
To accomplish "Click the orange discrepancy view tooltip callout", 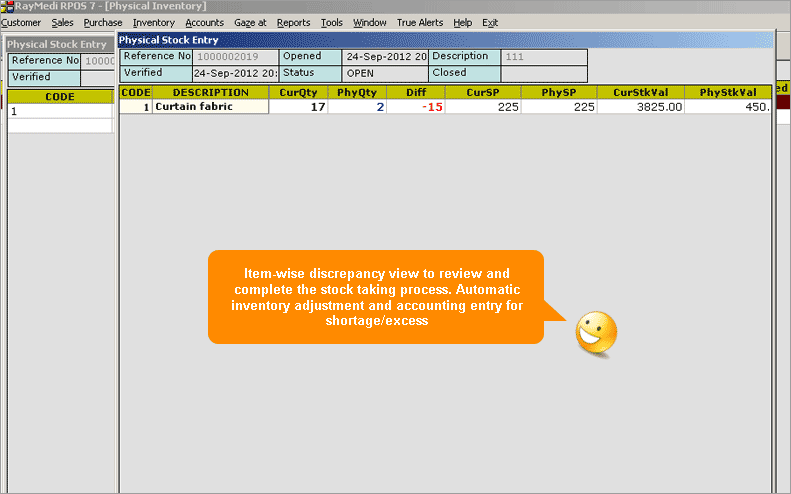I will click(x=375, y=297).
